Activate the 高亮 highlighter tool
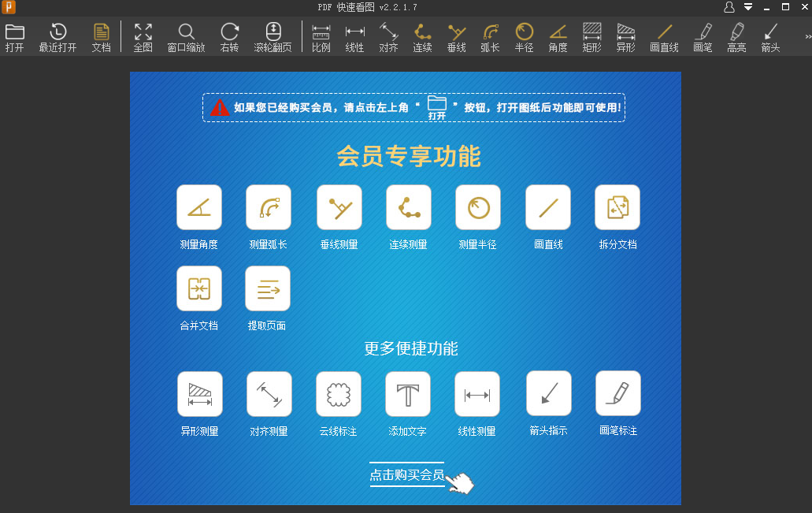 (x=736, y=37)
